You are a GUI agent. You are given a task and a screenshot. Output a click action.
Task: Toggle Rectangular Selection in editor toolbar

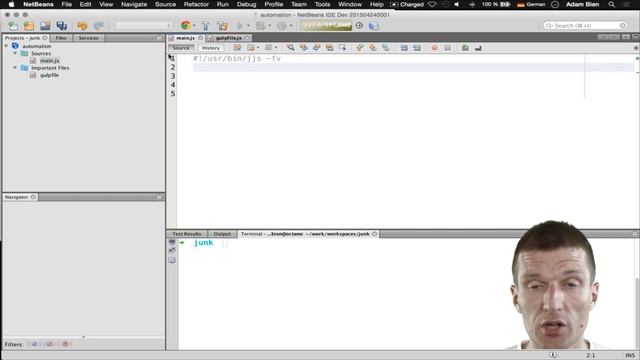point(342,48)
